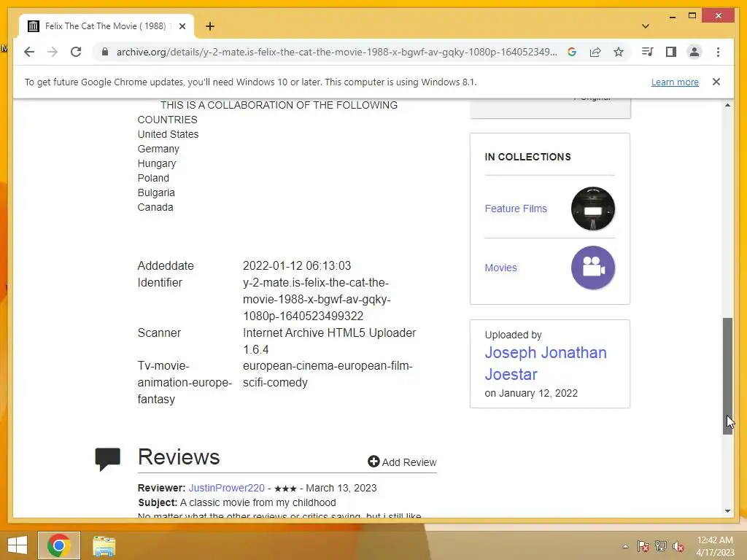Screen dimensions: 747x560
Task: Open the media control playlist icon
Action: tap(647, 52)
